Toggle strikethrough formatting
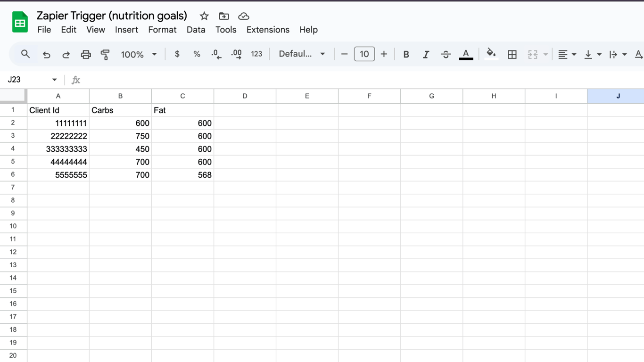 pyautogui.click(x=446, y=54)
